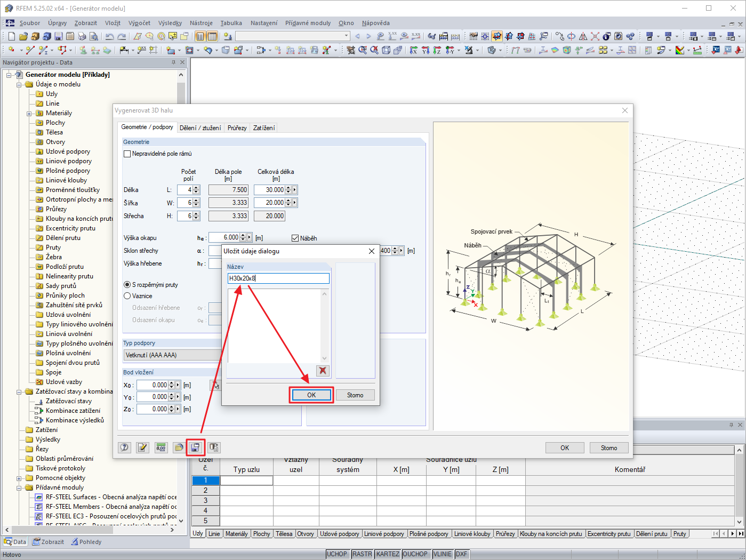Click the Xo insertion point field
746x560 pixels.
pyautogui.click(x=153, y=385)
